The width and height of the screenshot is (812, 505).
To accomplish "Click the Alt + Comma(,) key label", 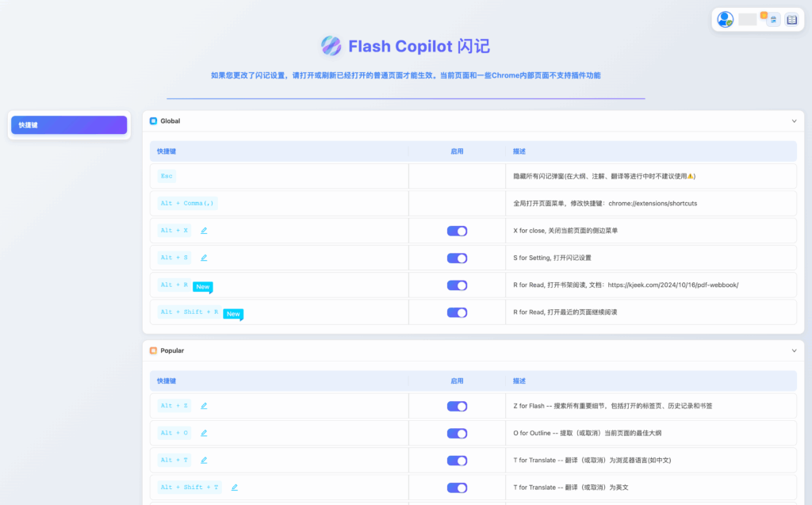I will point(187,203).
